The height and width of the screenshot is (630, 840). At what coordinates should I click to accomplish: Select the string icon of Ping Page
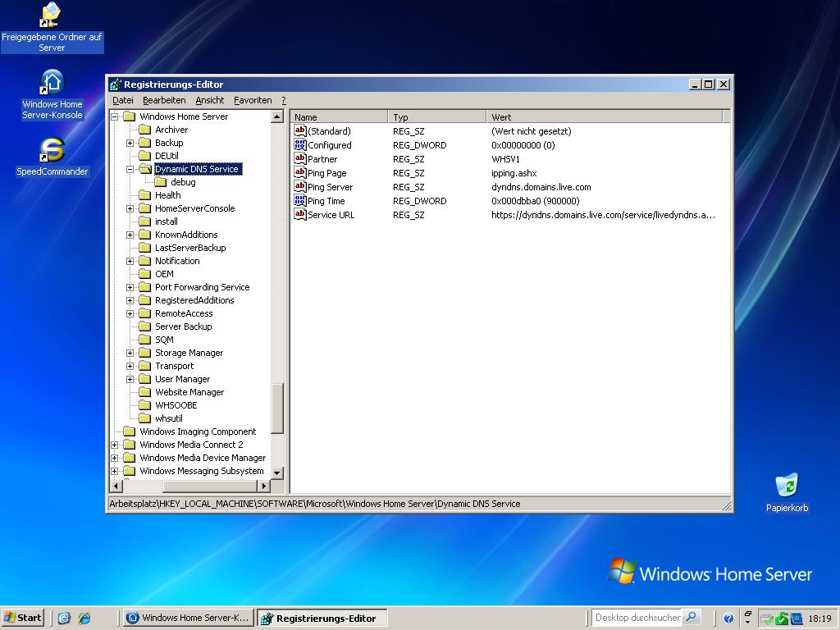(x=300, y=172)
